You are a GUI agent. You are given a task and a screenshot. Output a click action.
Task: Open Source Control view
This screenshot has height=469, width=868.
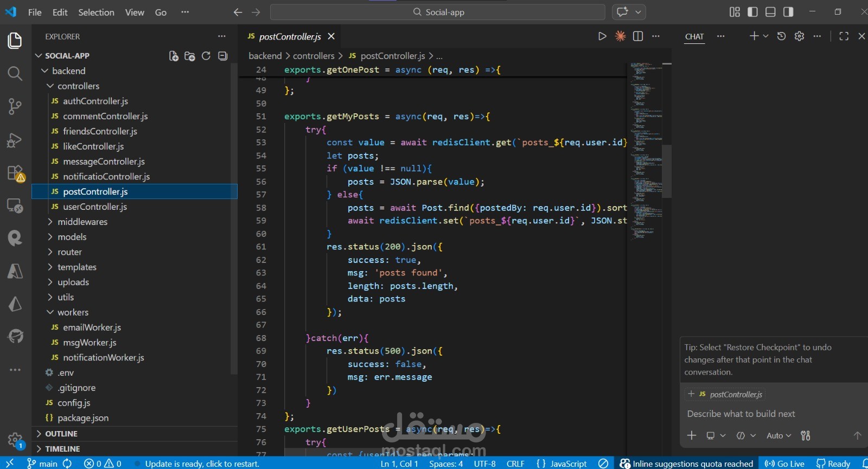click(x=15, y=106)
